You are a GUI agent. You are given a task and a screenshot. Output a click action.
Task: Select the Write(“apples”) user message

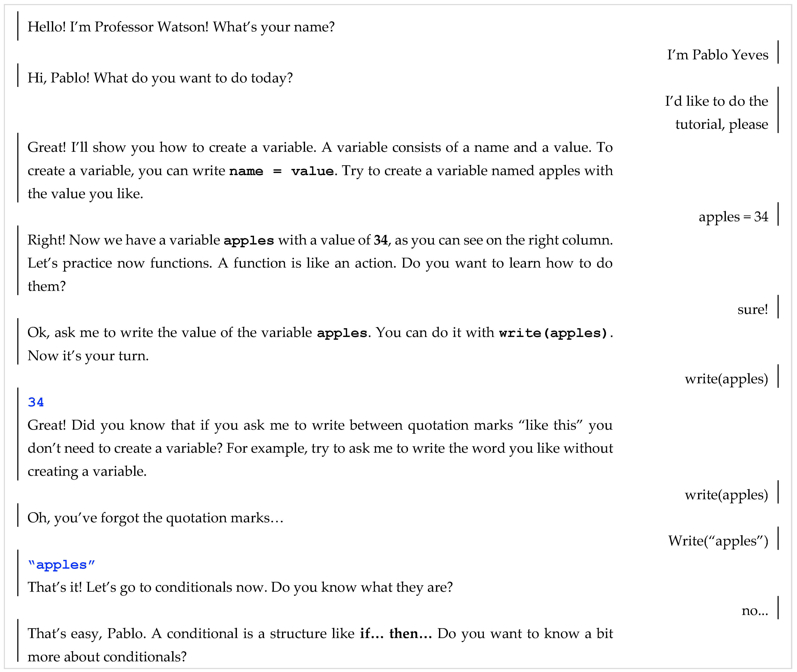point(718,541)
